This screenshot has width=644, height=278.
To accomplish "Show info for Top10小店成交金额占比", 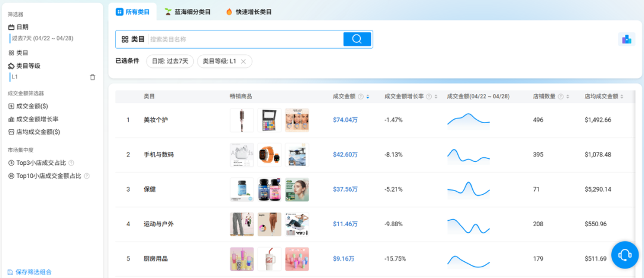I will (x=86, y=176).
